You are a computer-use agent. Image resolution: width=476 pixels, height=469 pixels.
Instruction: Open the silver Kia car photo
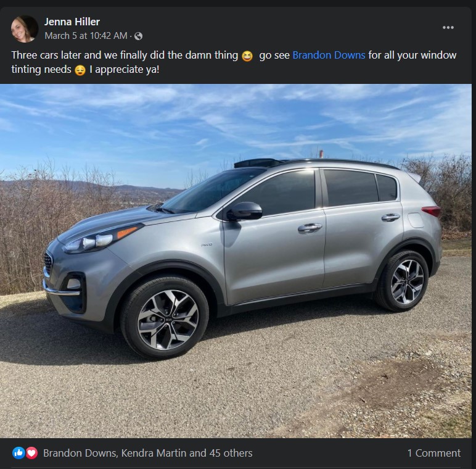point(236,261)
